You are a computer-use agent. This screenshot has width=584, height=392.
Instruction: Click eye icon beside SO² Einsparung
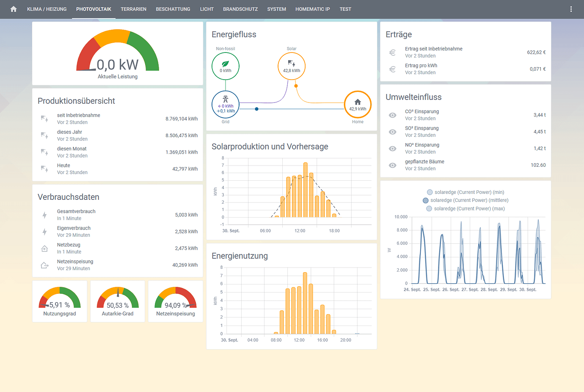(393, 132)
